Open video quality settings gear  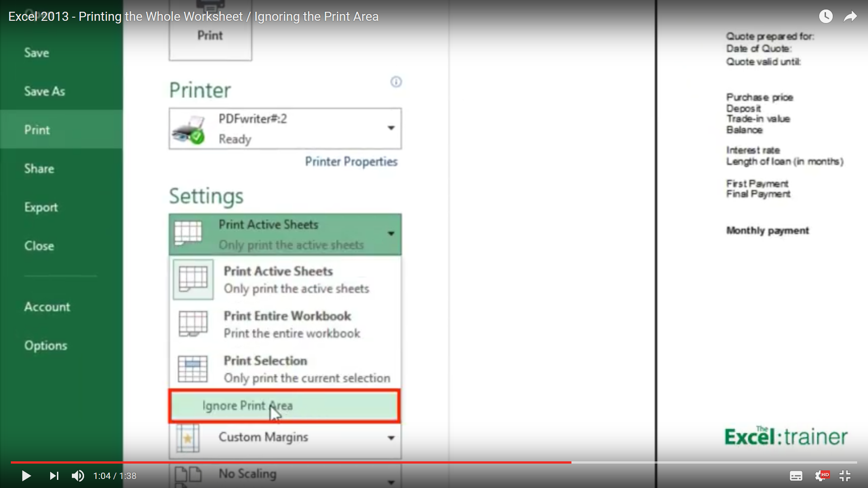[x=821, y=476]
